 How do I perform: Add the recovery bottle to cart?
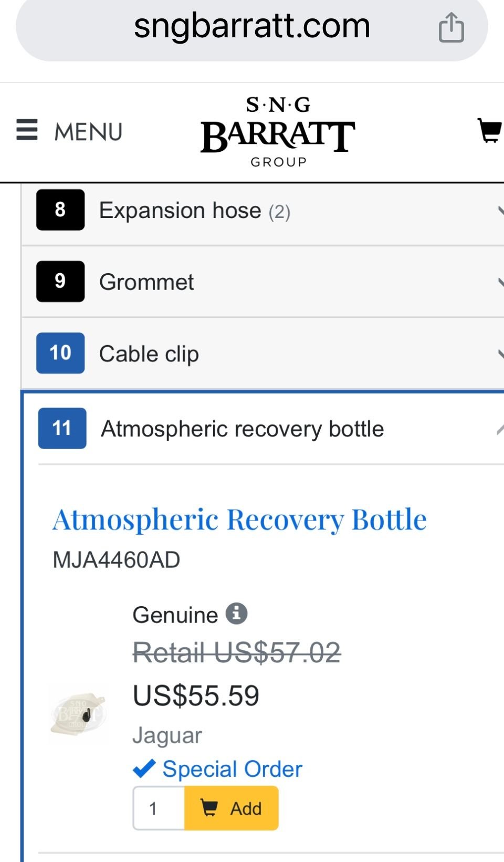coord(232,808)
